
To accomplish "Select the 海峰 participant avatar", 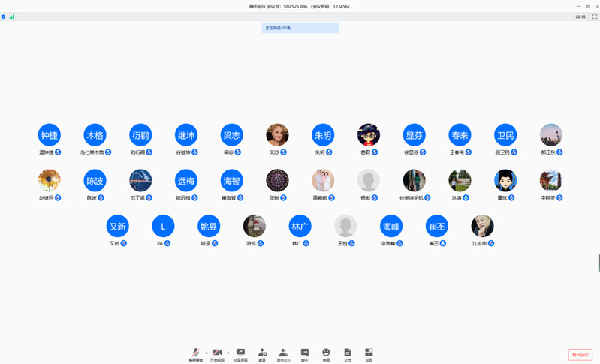I will 391,226.
